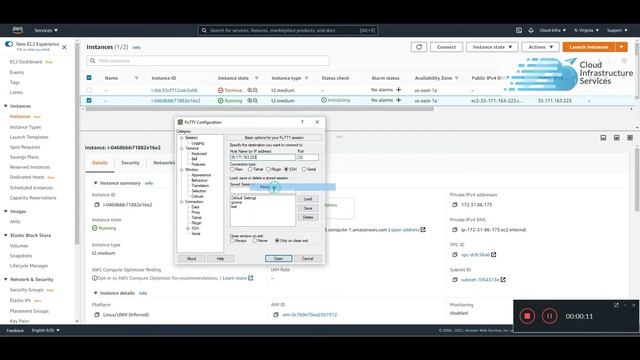Copy the Subnet ID

(455, 280)
